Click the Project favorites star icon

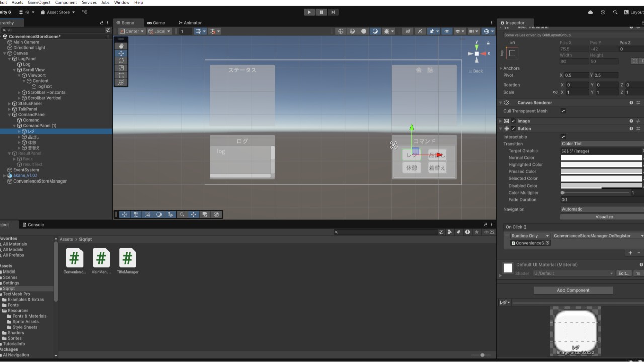tap(476, 232)
